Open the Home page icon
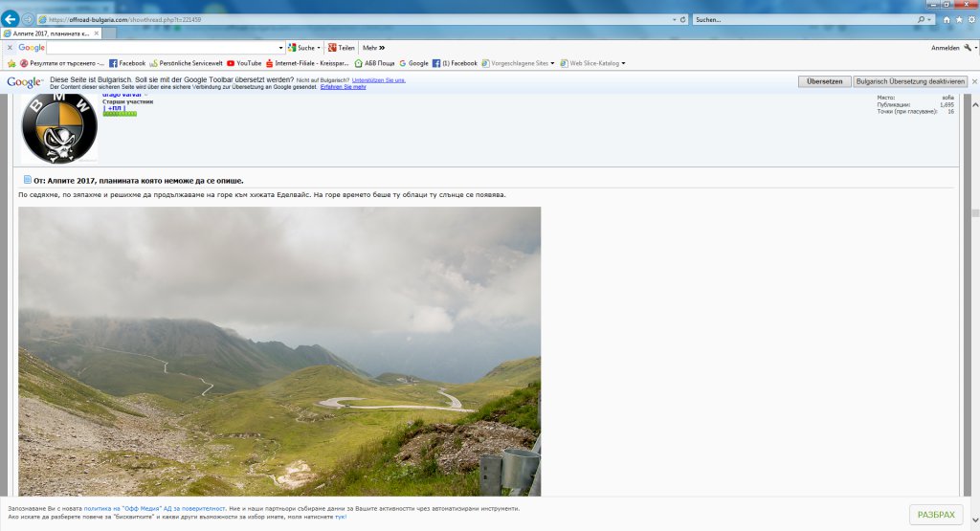This screenshot has height=531, width=980. tap(947, 20)
